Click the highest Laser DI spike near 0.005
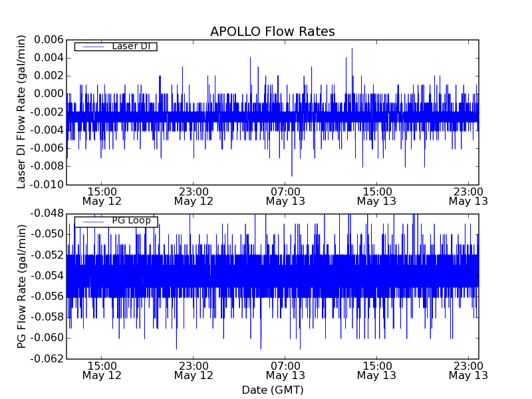The image size is (532, 399). click(352, 49)
